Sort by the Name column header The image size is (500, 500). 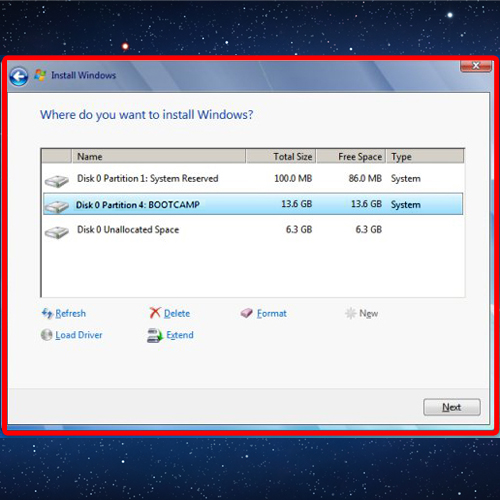pyautogui.click(x=159, y=156)
